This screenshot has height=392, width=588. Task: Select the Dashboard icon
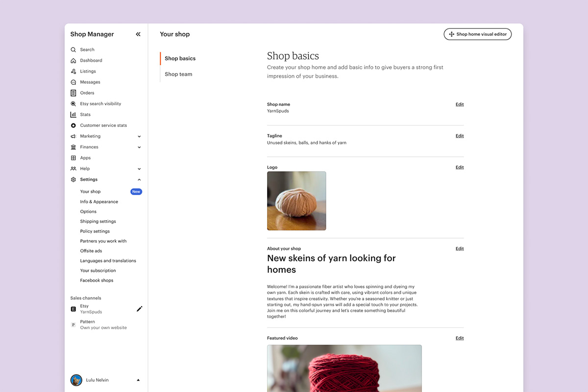[73, 60]
